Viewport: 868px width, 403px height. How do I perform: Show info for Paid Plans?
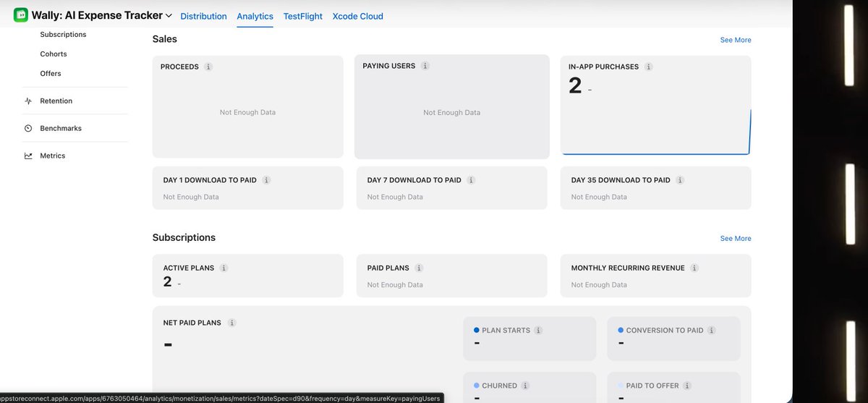419,268
